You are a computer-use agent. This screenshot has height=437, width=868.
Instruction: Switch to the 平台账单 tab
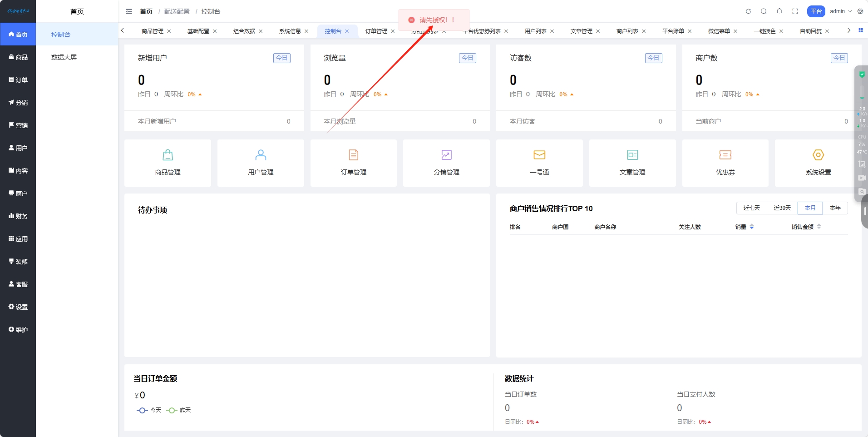pos(673,31)
